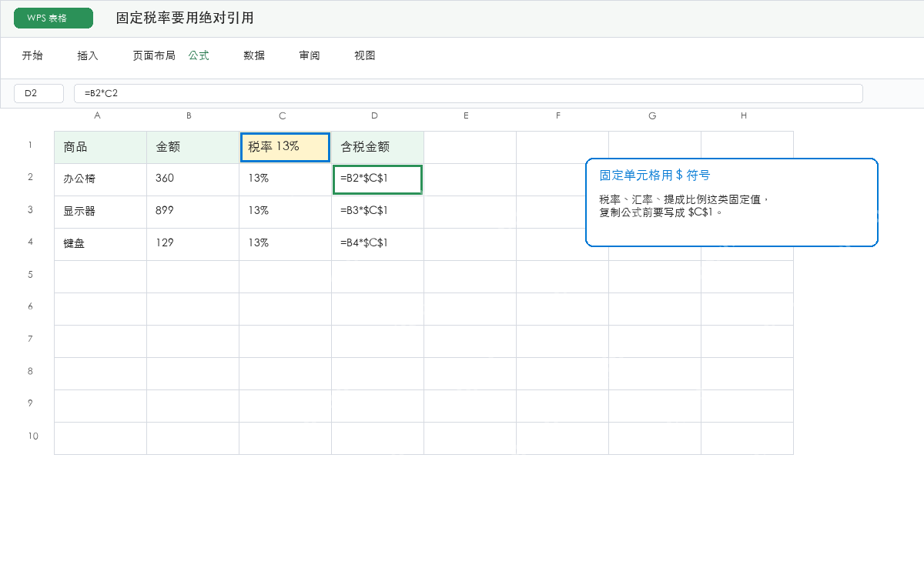Select row 6 header
Image resolution: width=924 pixels, height=585 pixels.
(30, 306)
